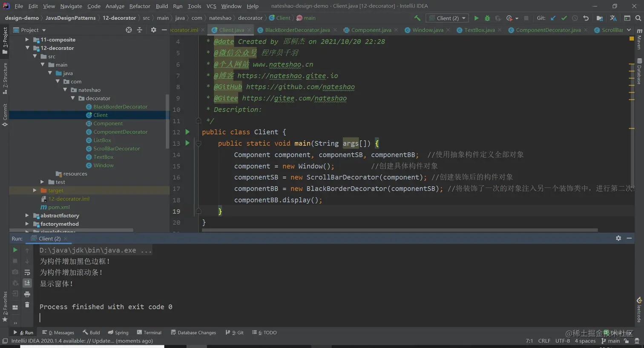Close the Client.java editor tab
This screenshot has width=644, height=348.
tap(250, 30)
